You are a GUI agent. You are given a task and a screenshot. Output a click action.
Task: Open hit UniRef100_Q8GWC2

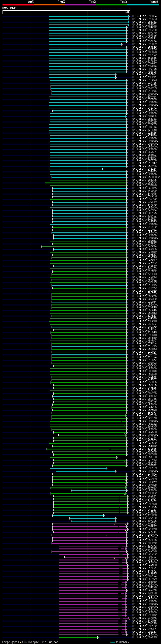pos(144,25)
